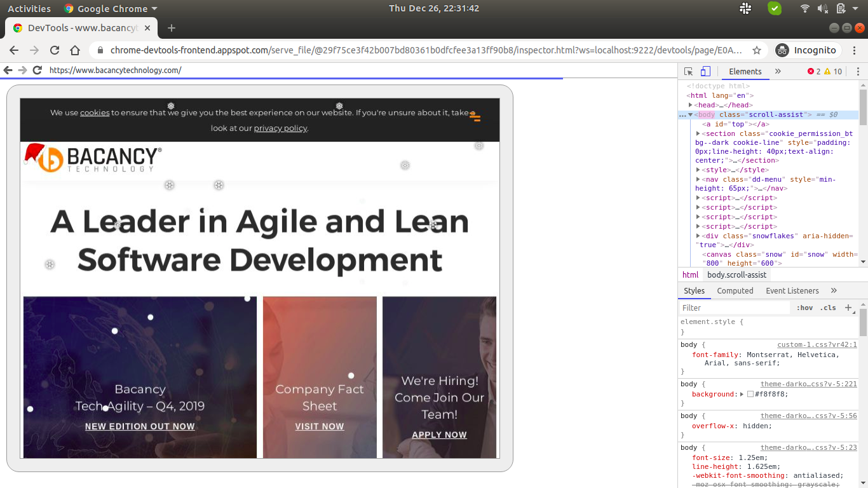Viewport: 868px width, 488px height.
Task: Click Chrome's home button
Action: pyautogui.click(x=75, y=50)
